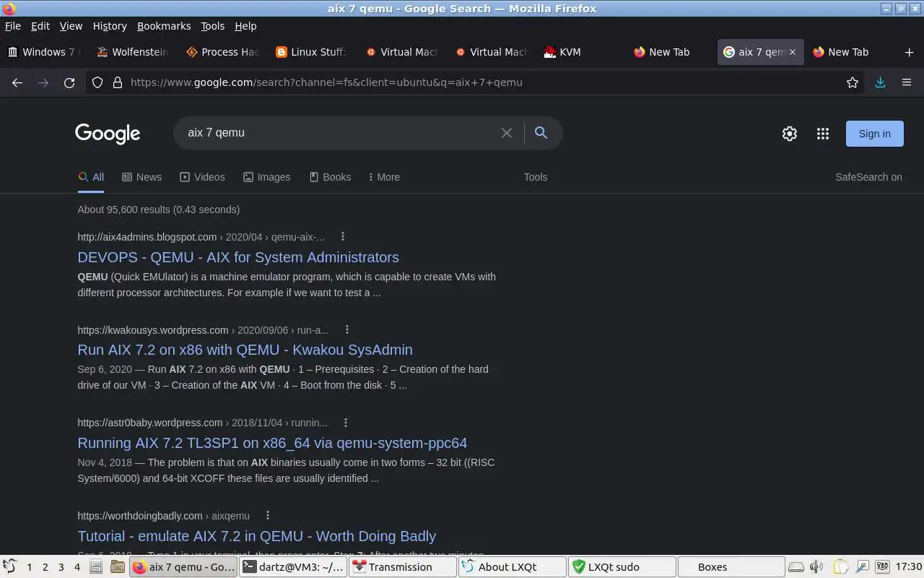Clear the Google search box text
The image size is (924, 578).
[507, 133]
